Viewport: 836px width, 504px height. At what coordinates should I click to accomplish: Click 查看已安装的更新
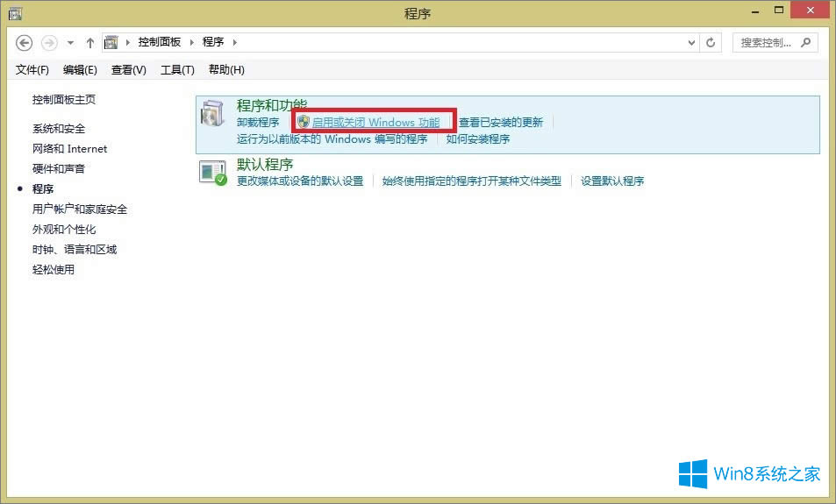[x=501, y=123]
